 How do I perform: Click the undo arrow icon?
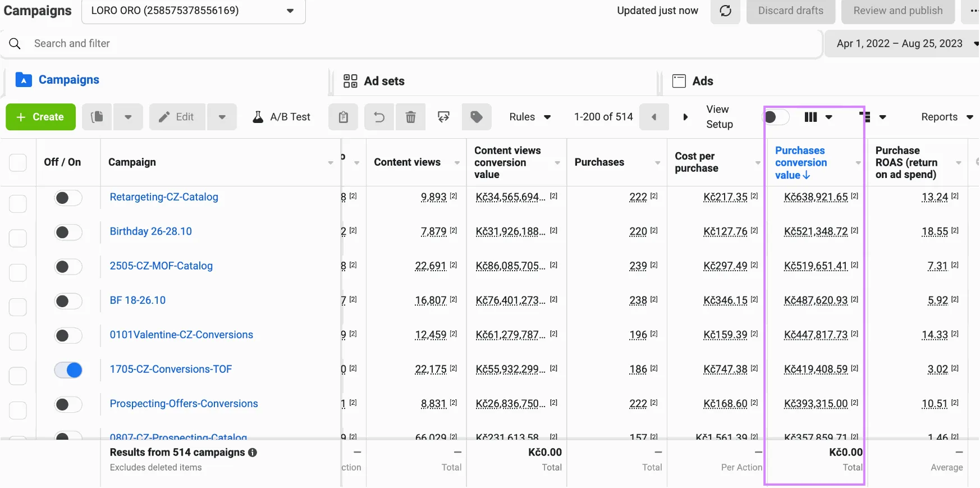coord(379,117)
